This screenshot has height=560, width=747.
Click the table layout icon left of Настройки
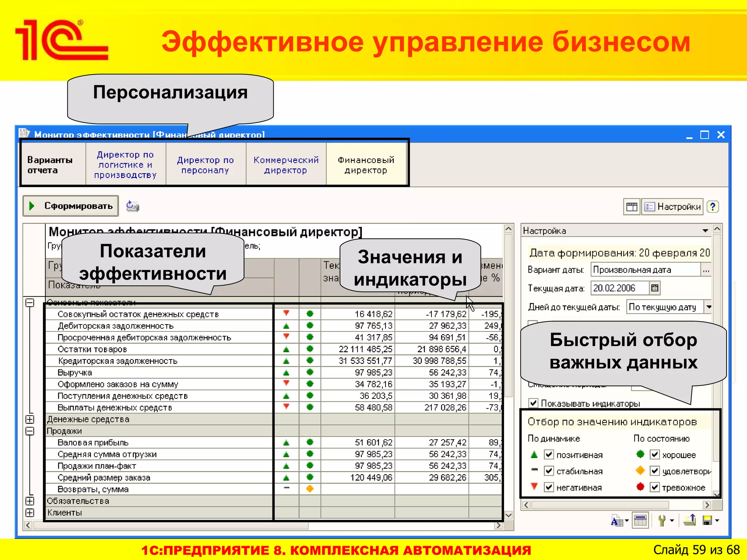tap(632, 207)
